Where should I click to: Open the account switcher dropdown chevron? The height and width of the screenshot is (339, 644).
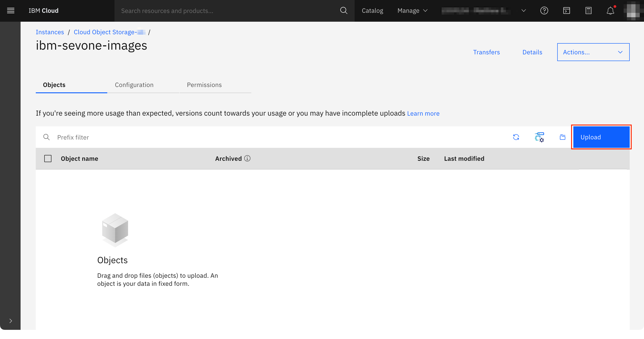tap(523, 11)
